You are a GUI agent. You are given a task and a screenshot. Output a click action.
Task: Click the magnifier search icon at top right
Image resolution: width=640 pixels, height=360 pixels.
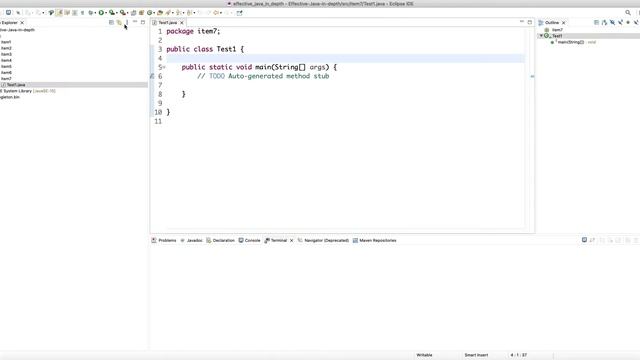pyautogui.click(x=628, y=13)
